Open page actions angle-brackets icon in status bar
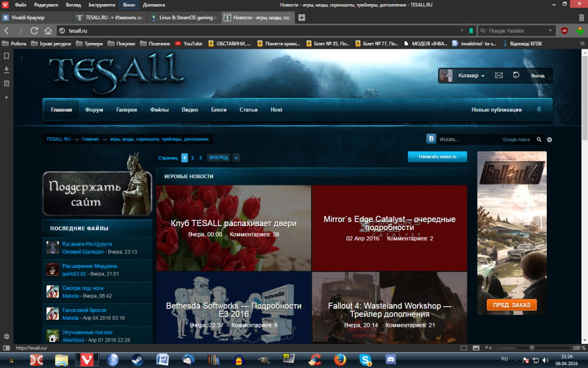The image size is (588, 368). click(488, 348)
